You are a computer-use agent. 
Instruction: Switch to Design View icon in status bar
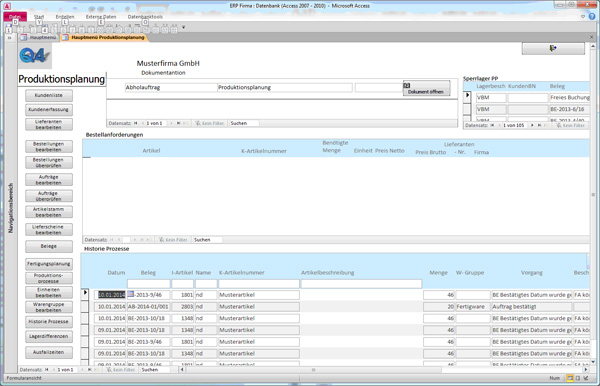[586, 378]
